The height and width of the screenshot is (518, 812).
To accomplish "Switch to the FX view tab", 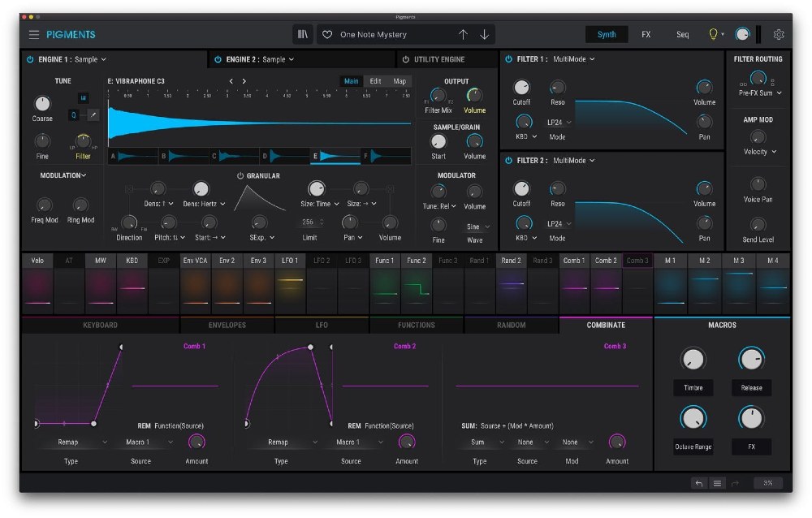I will (x=646, y=35).
